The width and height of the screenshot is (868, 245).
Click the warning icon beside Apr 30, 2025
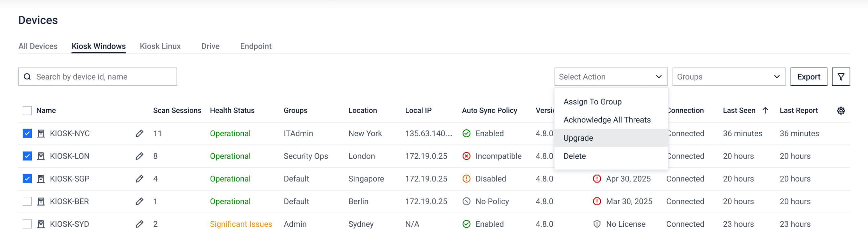pyautogui.click(x=597, y=179)
